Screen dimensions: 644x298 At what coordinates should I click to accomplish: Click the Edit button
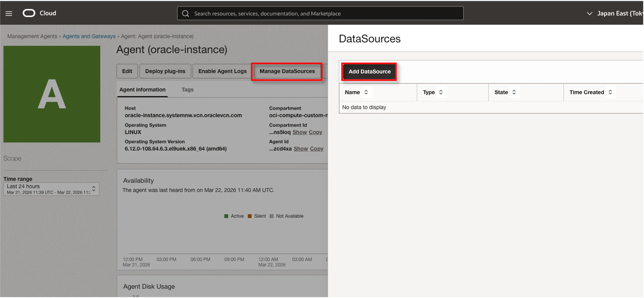coord(127,71)
